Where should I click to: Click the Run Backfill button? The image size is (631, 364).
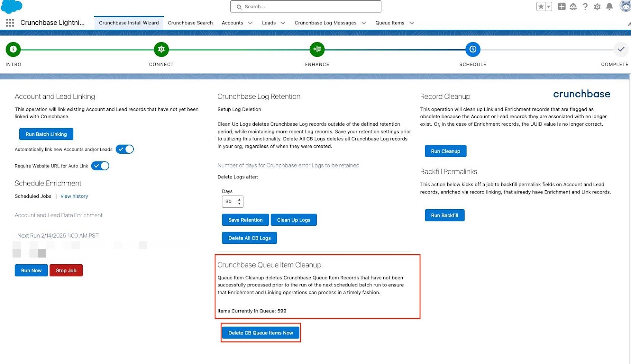444,215
